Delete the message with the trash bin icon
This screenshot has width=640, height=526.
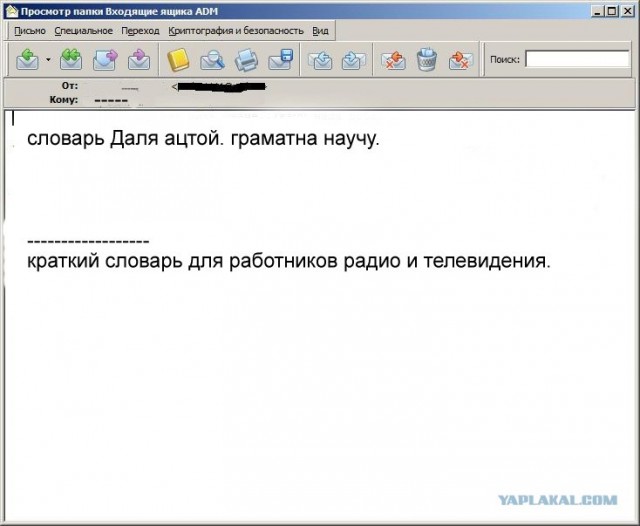pyautogui.click(x=427, y=60)
